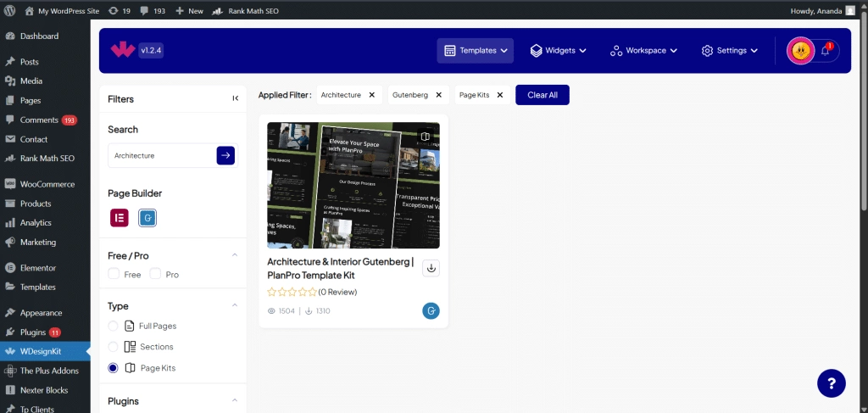Open the New content menu in admin bar
This screenshot has height=413, width=868.
(189, 10)
